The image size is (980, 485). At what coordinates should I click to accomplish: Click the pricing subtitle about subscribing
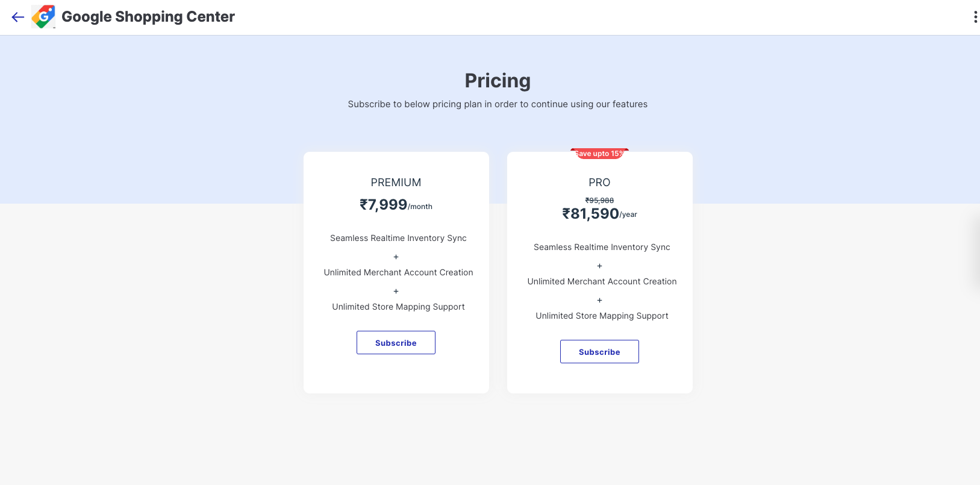[x=498, y=104]
